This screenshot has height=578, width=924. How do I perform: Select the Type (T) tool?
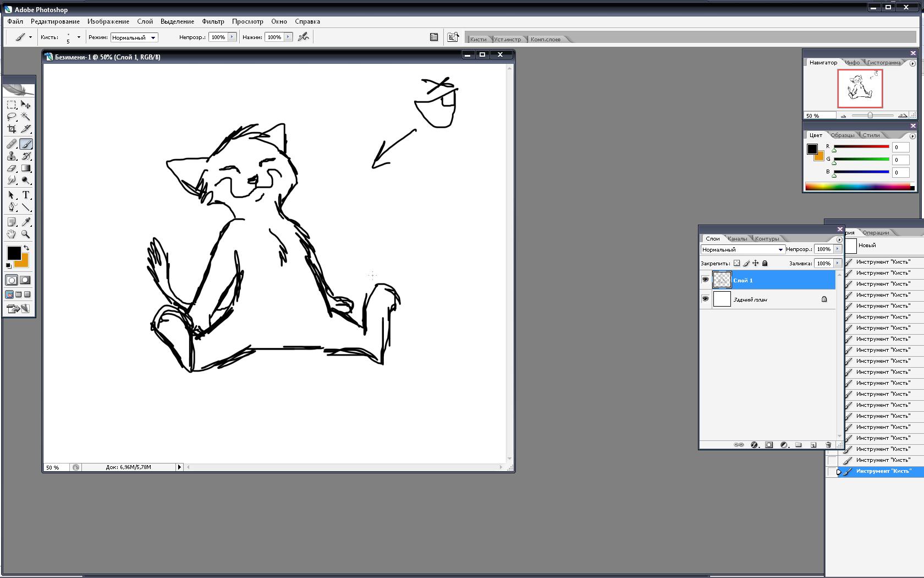point(26,195)
